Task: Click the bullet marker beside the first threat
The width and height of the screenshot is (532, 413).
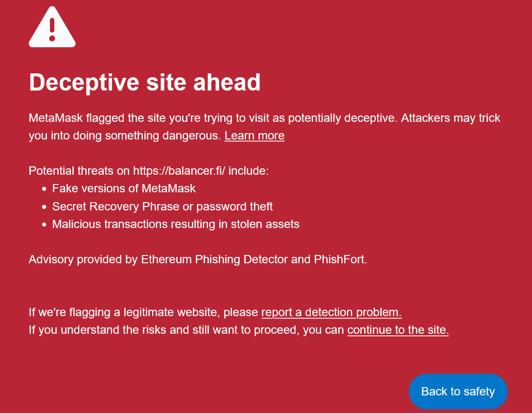Action: click(45, 189)
